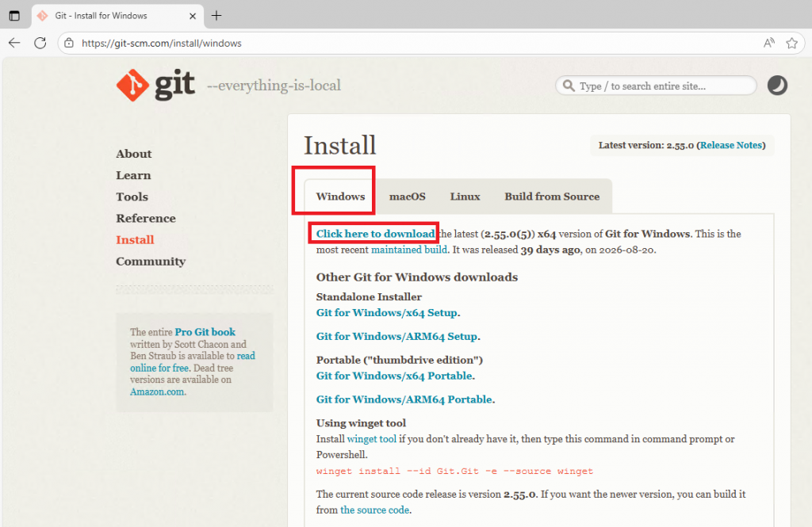Click Using winget tool heading

coord(361,423)
